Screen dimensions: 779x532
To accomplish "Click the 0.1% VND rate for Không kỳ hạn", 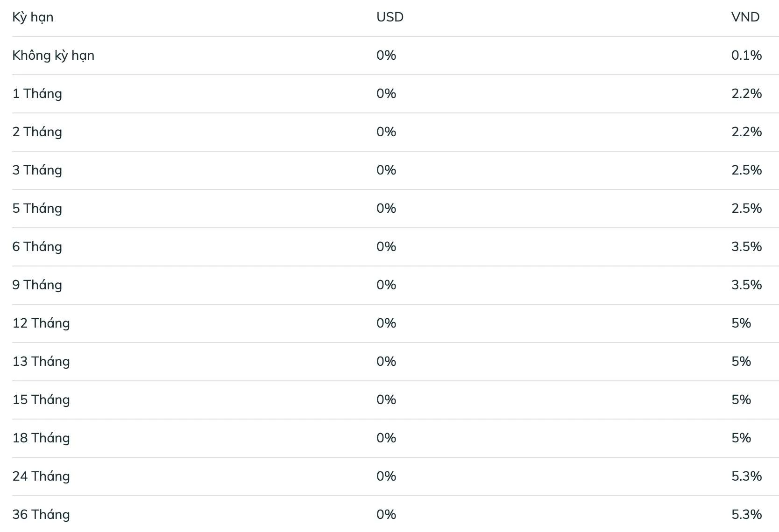I will pyautogui.click(x=746, y=56).
